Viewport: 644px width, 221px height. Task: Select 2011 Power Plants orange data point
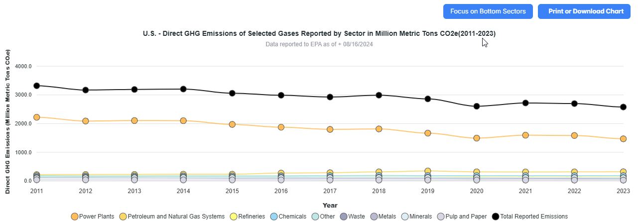pyautogui.click(x=36, y=117)
